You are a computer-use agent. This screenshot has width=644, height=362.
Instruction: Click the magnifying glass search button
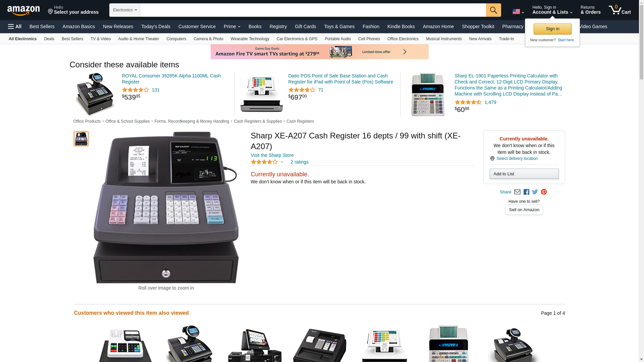(x=493, y=10)
